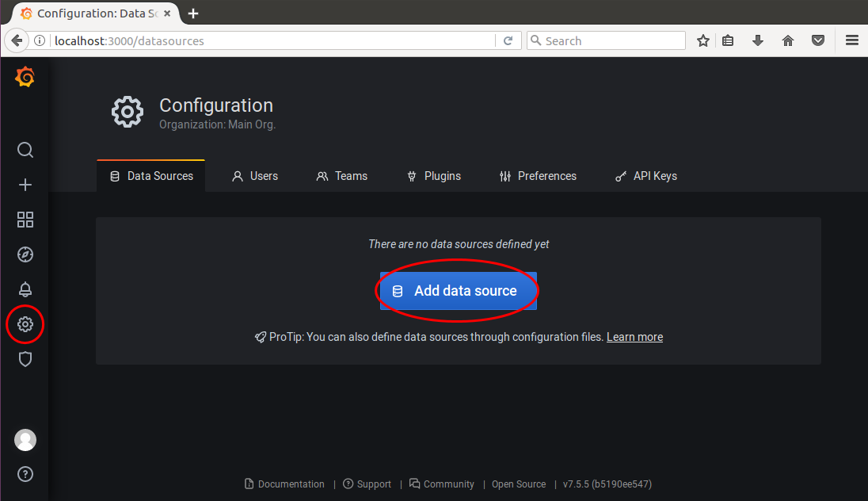
Task: Show site information icon in address bar
Action: tap(40, 40)
